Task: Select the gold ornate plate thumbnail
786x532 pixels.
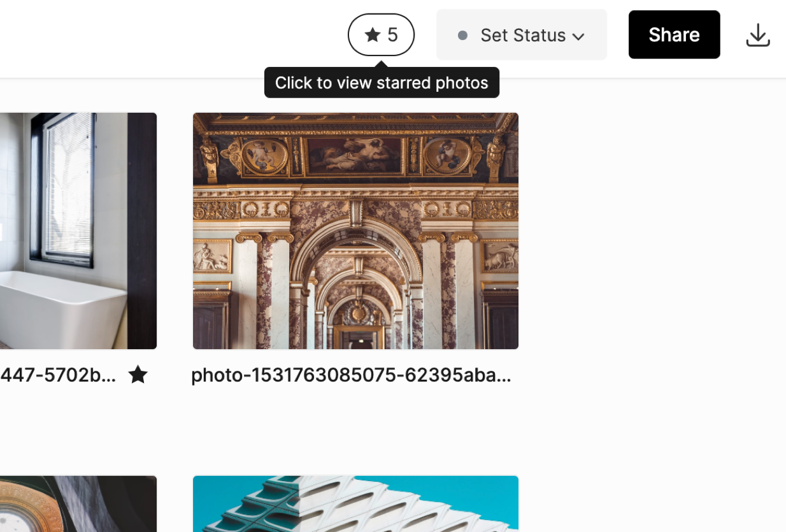Action: coord(78,503)
